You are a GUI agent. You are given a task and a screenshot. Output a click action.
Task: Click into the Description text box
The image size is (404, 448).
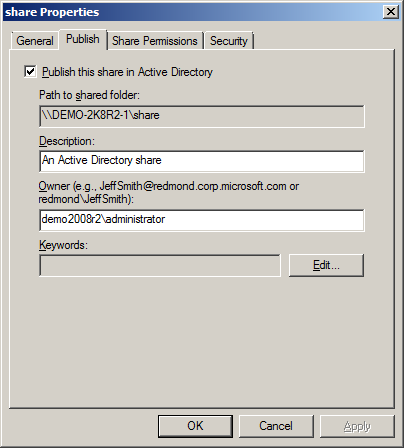tap(202, 161)
